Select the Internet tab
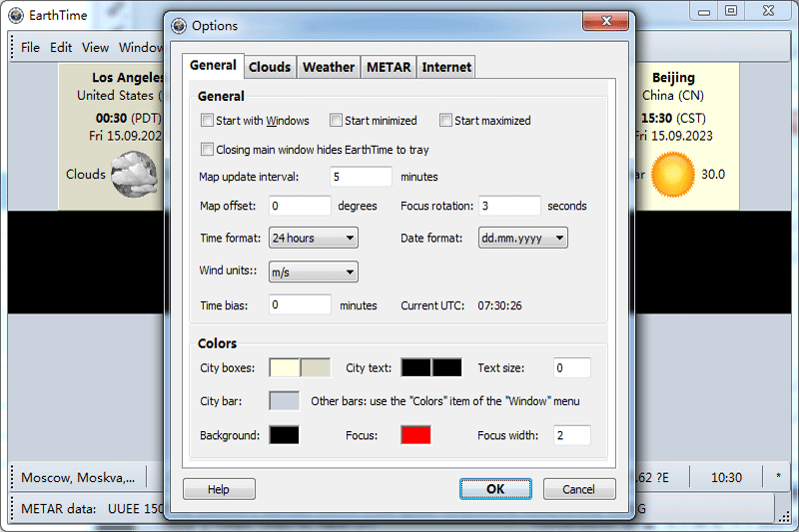The height and width of the screenshot is (532, 799). tap(446, 67)
